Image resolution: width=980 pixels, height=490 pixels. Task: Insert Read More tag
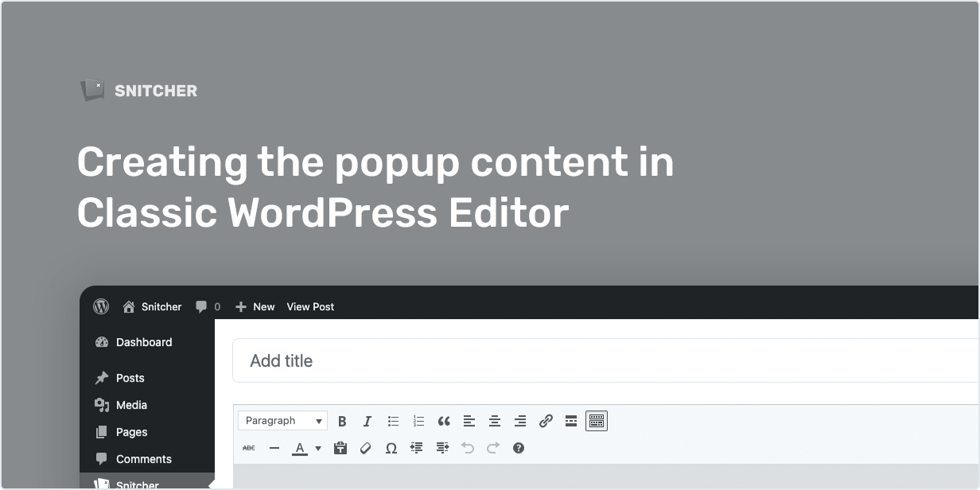click(571, 421)
